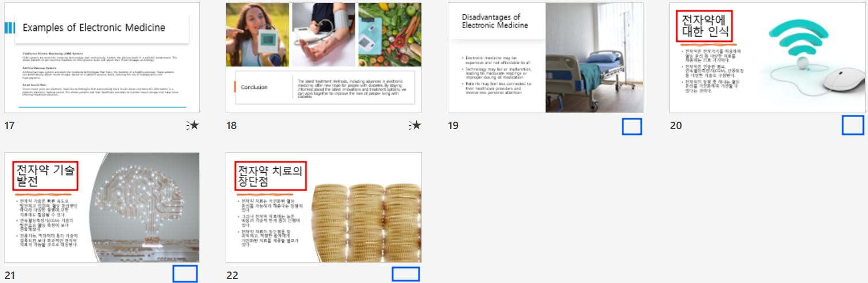Viewport: 868px width, 283px height.
Task: Select slide 20 with the Wi-Fi mouse image
Action: (x=767, y=57)
